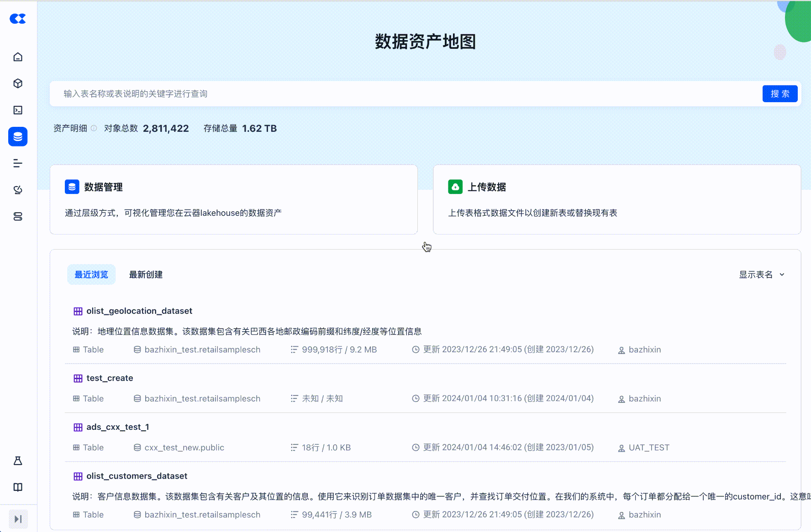Click the server storage icon in the sidebar

pyautogui.click(x=18, y=216)
